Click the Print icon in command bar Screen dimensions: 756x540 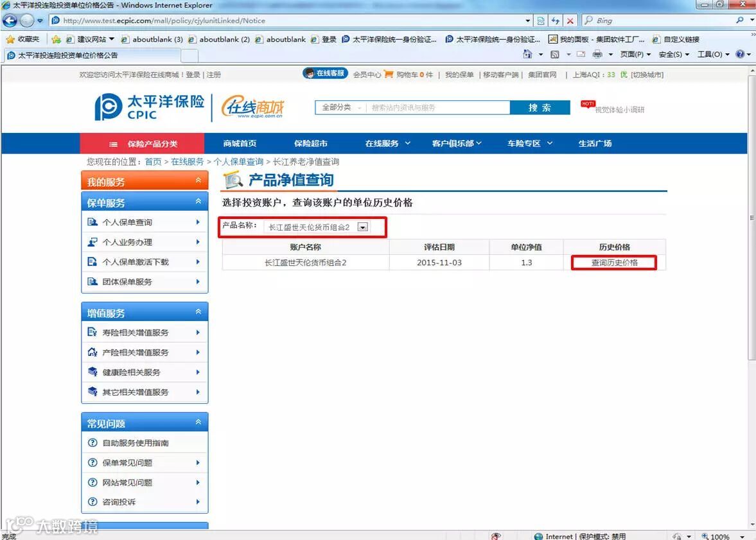[597, 54]
